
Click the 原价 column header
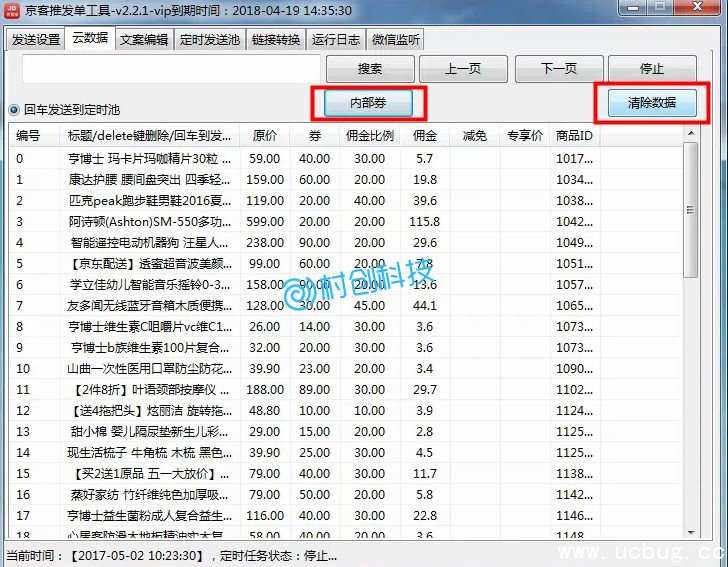pos(265,136)
